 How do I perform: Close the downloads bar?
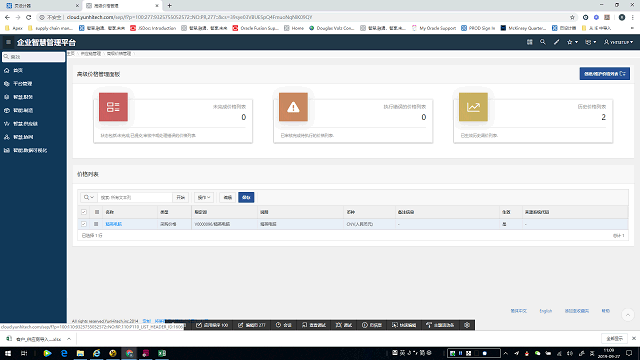633,339
